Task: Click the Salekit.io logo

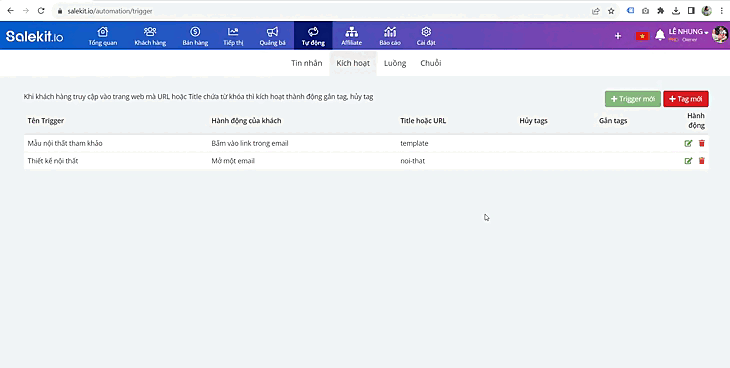Action: point(34,36)
